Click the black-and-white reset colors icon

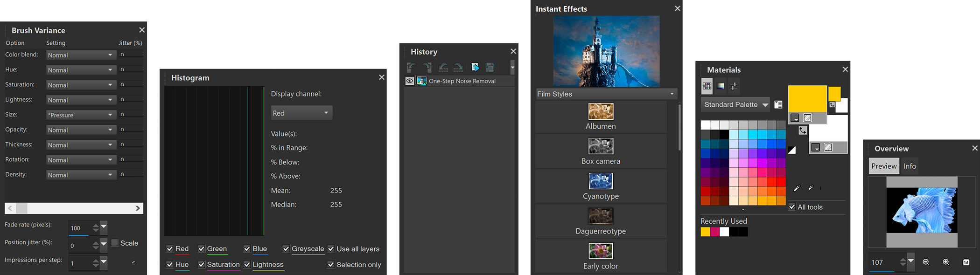792,150
